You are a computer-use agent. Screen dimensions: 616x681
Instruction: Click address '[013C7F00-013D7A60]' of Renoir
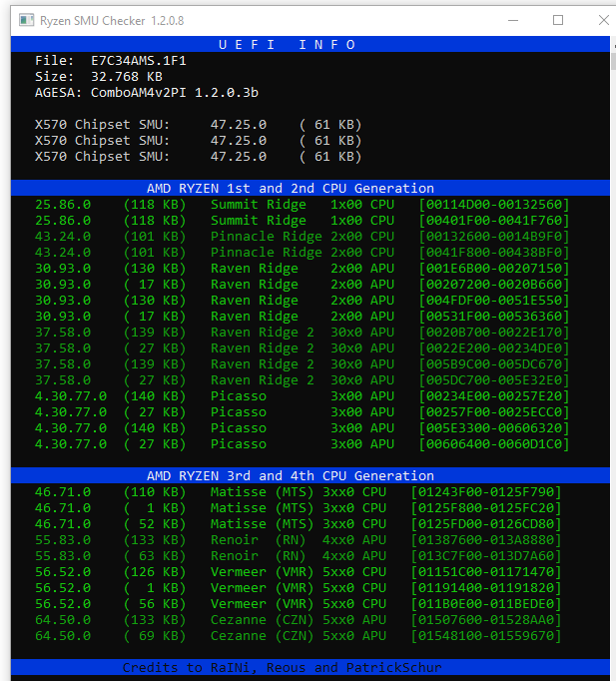(x=486, y=556)
